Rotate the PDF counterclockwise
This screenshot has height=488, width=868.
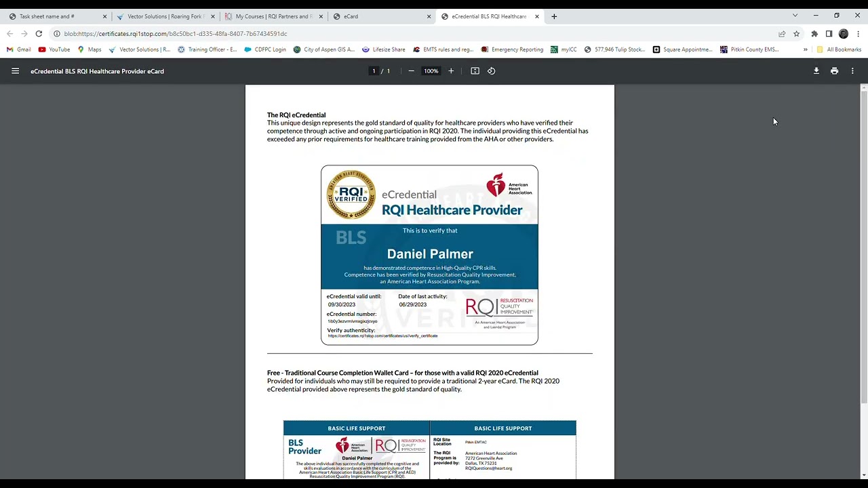click(492, 71)
